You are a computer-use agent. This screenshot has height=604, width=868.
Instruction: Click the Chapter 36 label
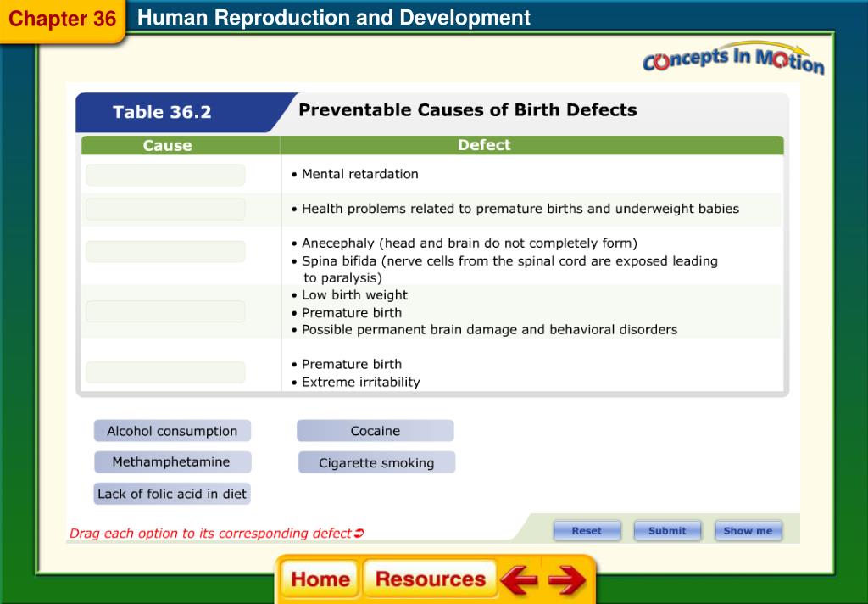pyautogui.click(x=63, y=19)
